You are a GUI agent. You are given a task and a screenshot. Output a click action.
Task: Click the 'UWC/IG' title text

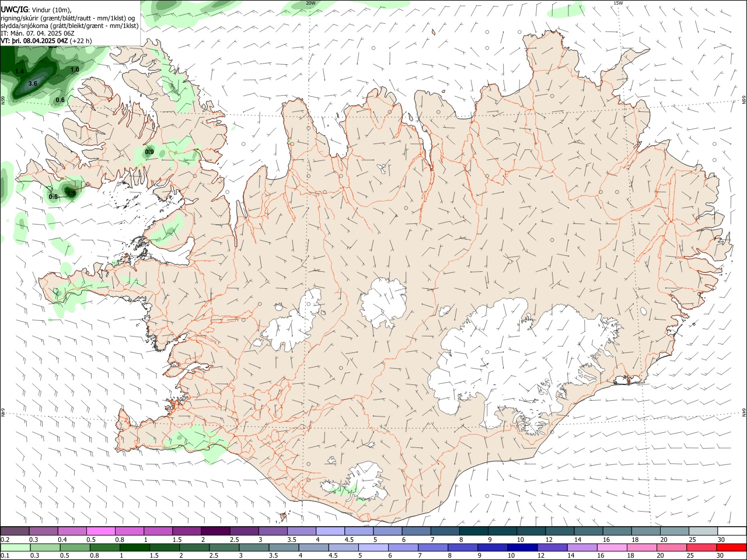(x=14, y=9)
